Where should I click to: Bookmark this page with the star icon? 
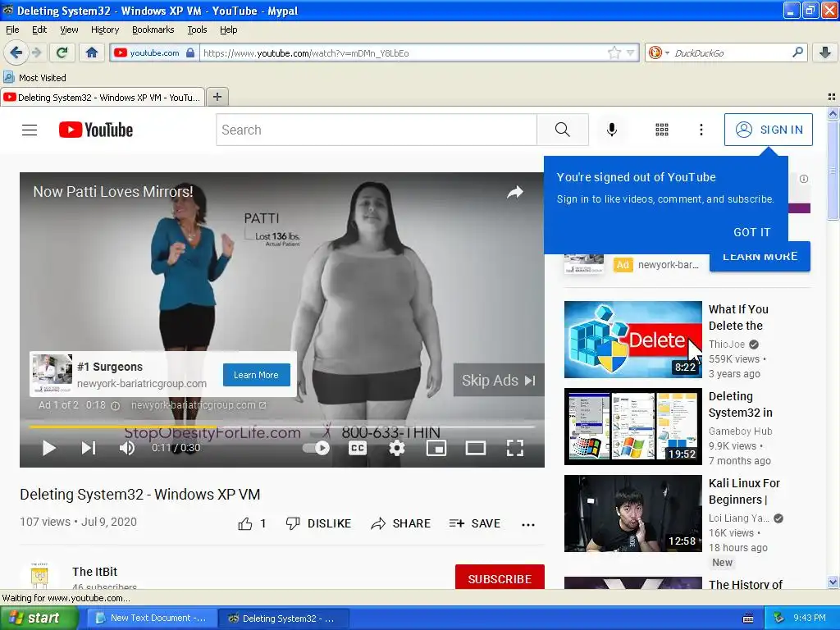pyautogui.click(x=614, y=52)
